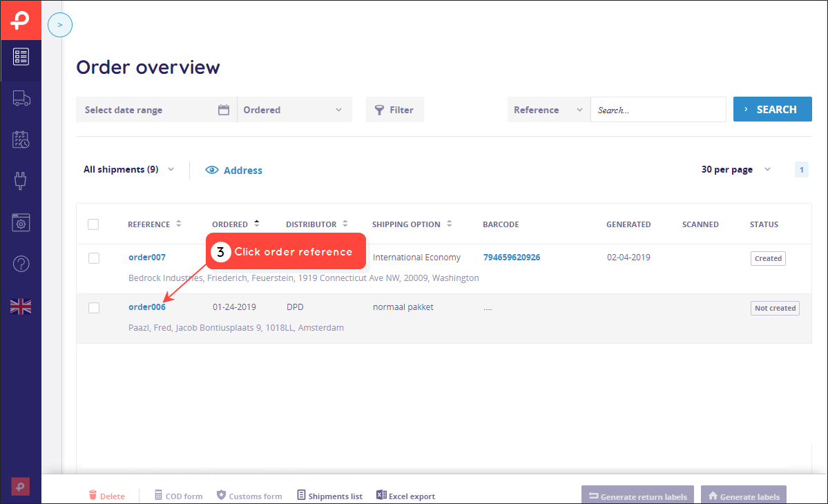
Task: Click the Generate labels button
Action: pyautogui.click(x=744, y=495)
